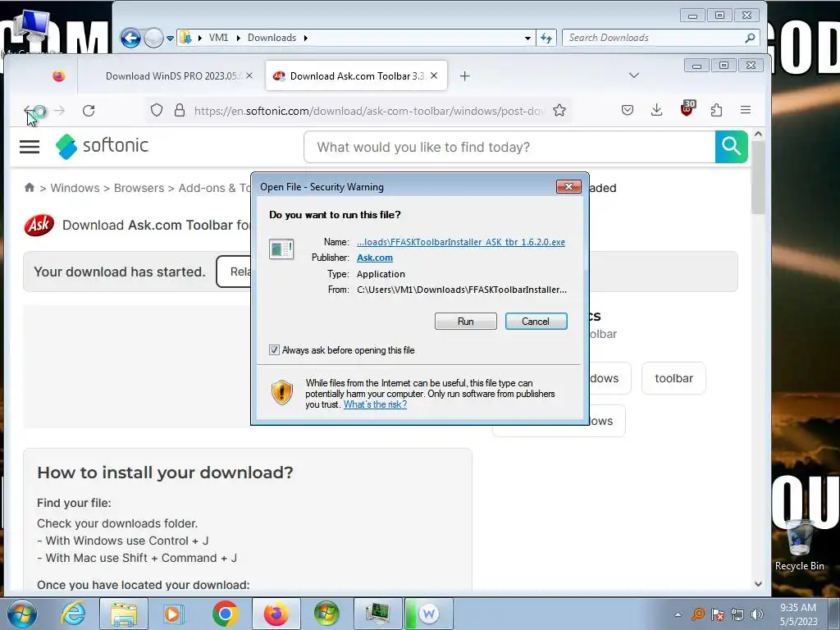Open Firefox View pinned tab
840x630 pixels.
[58, 76]
